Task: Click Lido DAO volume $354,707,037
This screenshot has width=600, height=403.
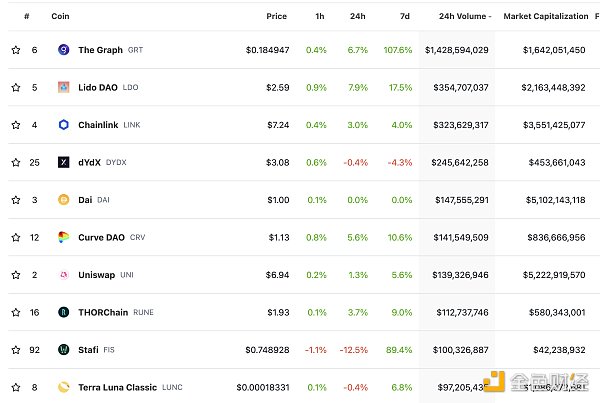Action: [461, 87]
